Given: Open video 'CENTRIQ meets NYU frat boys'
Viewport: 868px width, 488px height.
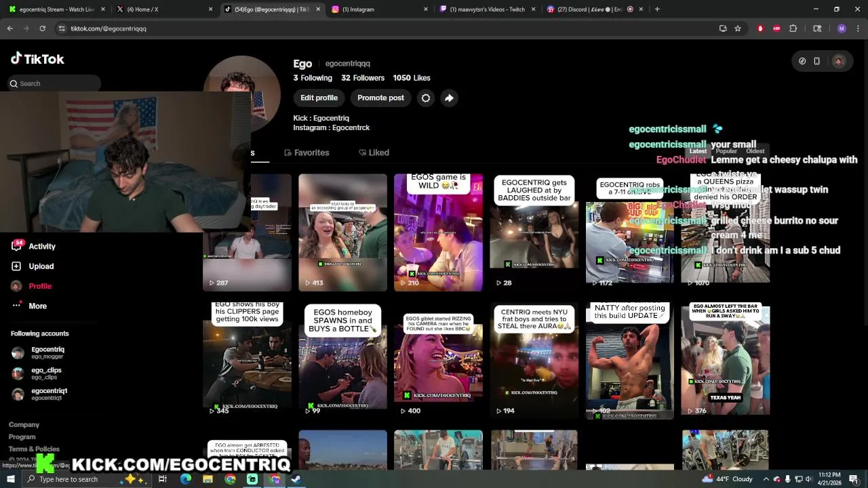Looking at the screenshot, I should point(534,359).
